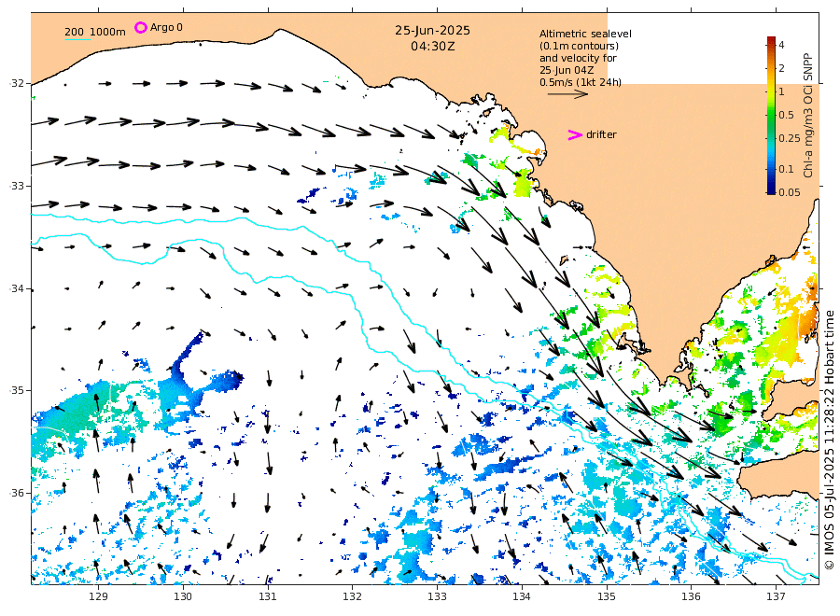Click the 'Argo 0' legend label

[x=166, y=27]
